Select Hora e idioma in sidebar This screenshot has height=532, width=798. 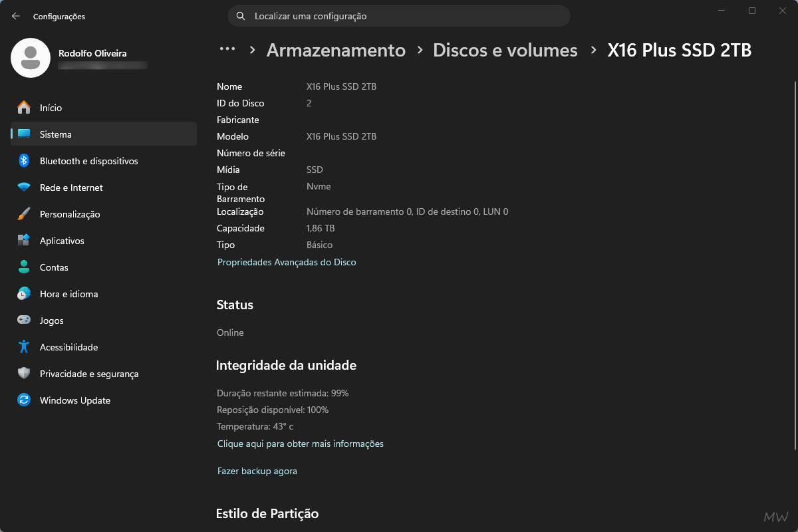(104, 294)
